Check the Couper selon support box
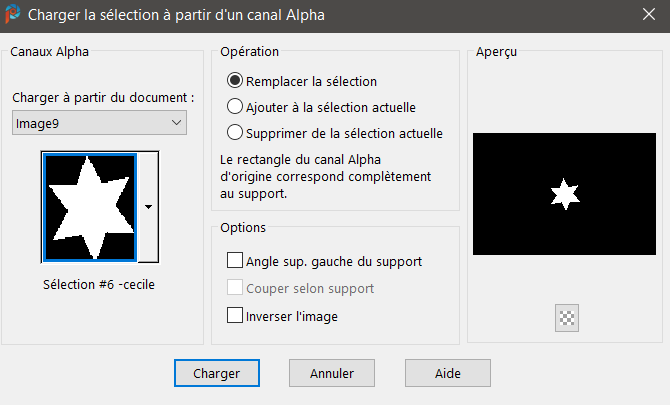The image size is (670, 405). 236,288
